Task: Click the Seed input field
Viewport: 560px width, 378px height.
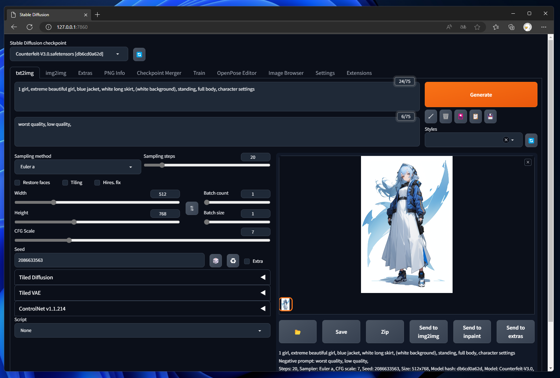Action: [110, 260]
